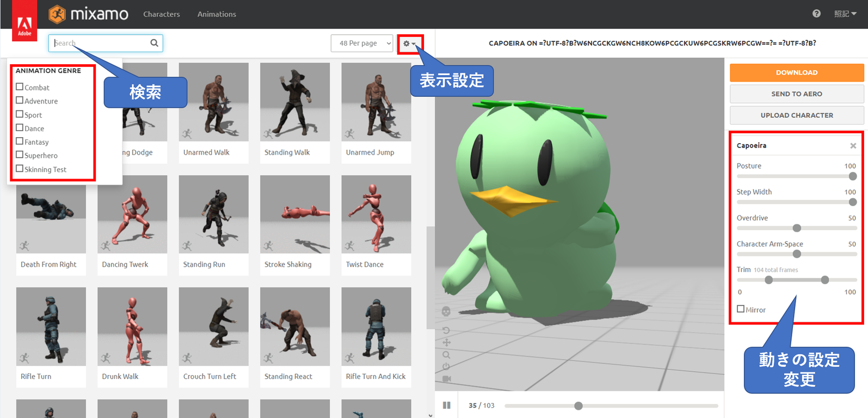Close the Capoeira settings panel

pyautogui.click(x=853, y=146)
